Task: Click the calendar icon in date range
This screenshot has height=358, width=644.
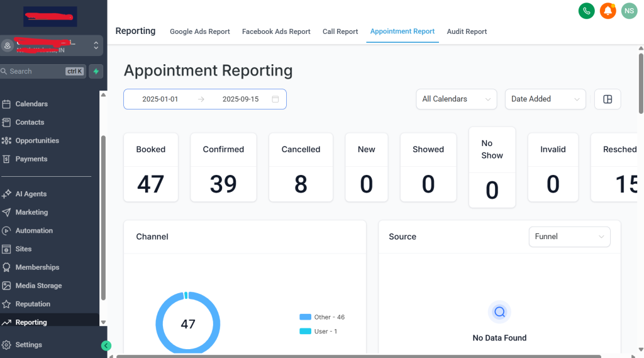Action: click(x=275, y=99)
